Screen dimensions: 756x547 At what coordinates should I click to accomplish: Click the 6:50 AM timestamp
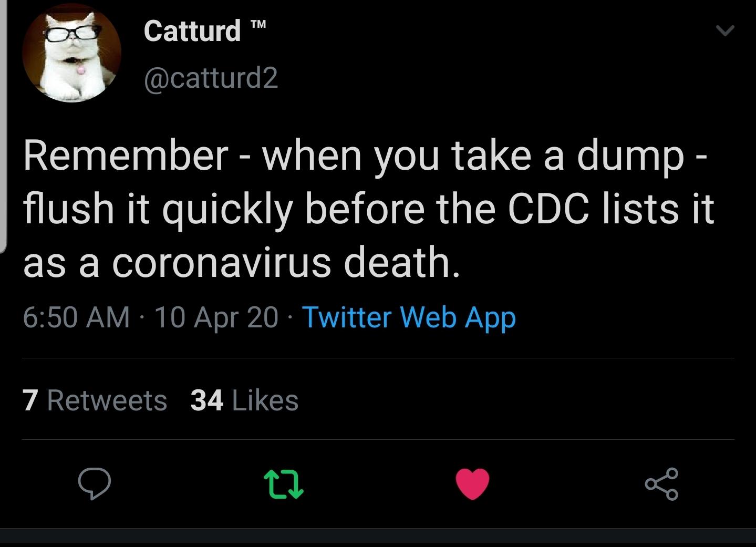76,317
